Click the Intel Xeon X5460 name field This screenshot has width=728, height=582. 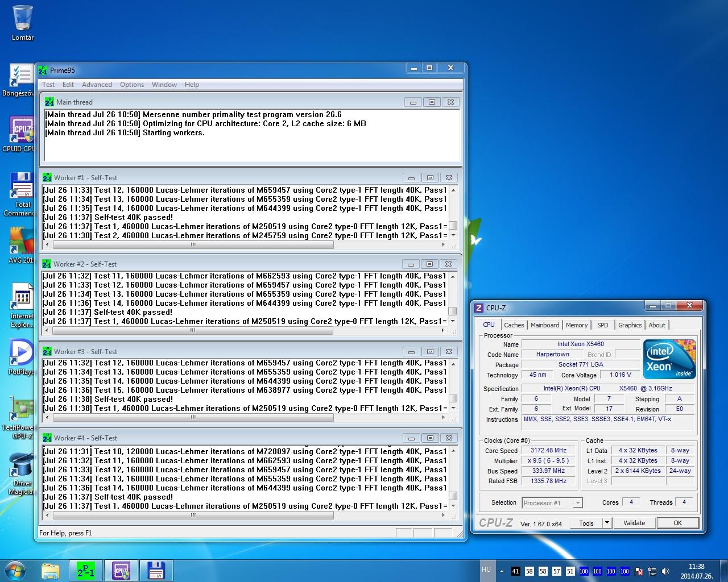coord(581,344)
